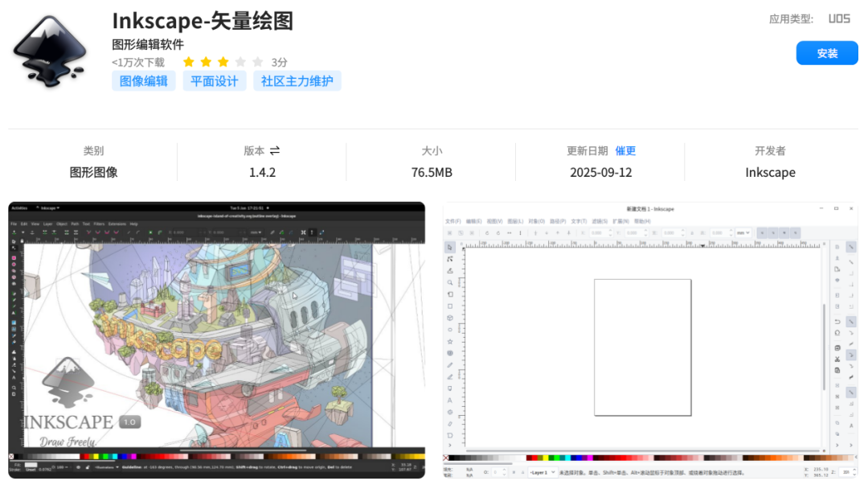The image size is (868, 489).
Task: Click the 图形编辑软件 subtitle
Action: (x=148, y=44)
